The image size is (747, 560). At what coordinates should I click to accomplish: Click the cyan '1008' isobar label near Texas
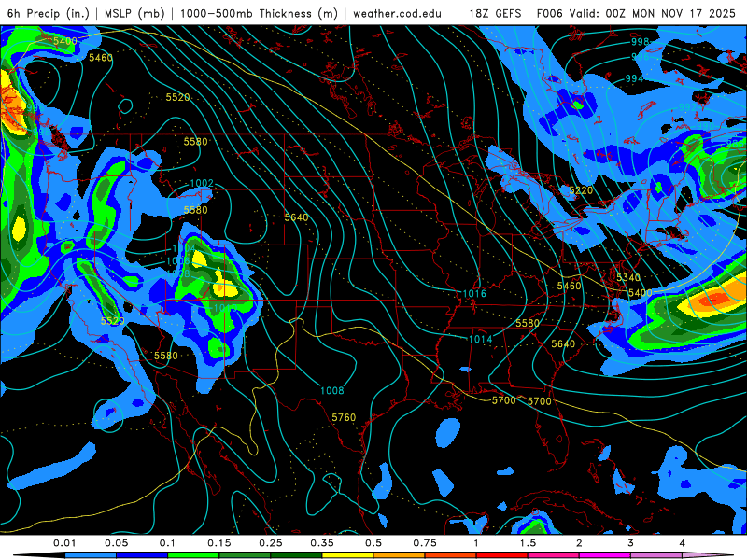332,391
